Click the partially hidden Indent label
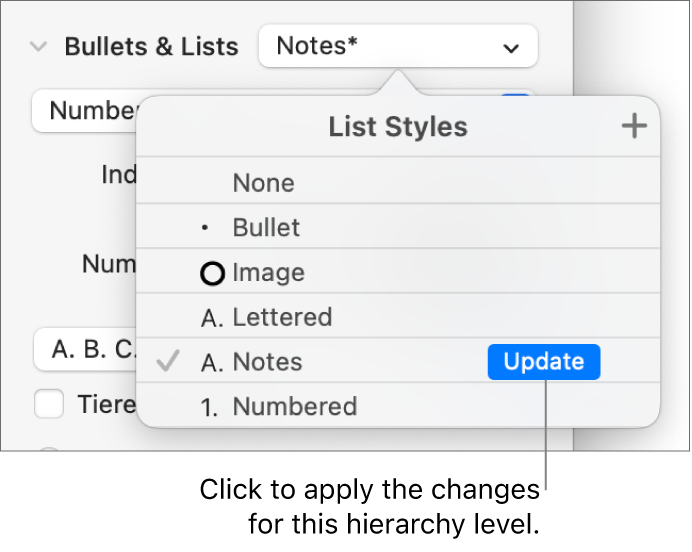Image resolution: width=692 pixels, height=552 pixels. tap(118, 175)
